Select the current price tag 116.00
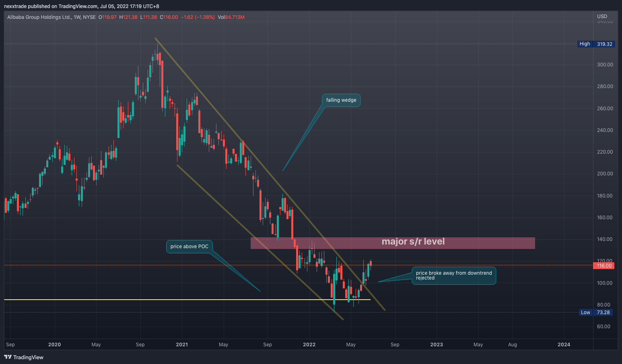622x364 pixels. point(604,266)
